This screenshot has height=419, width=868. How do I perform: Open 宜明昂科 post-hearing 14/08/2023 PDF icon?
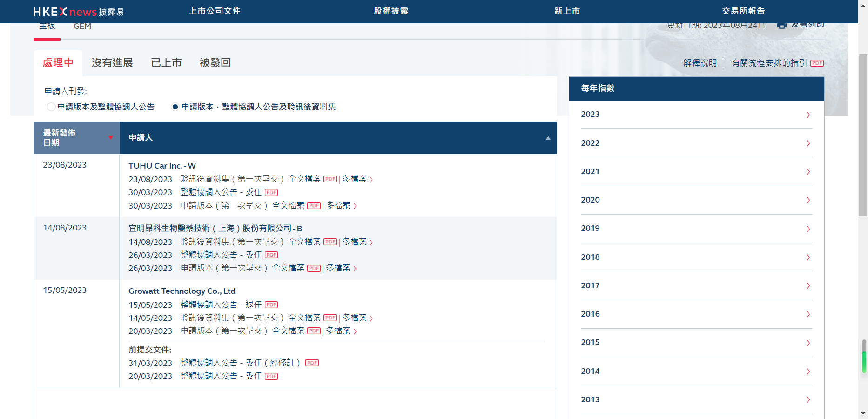[330, 242]
